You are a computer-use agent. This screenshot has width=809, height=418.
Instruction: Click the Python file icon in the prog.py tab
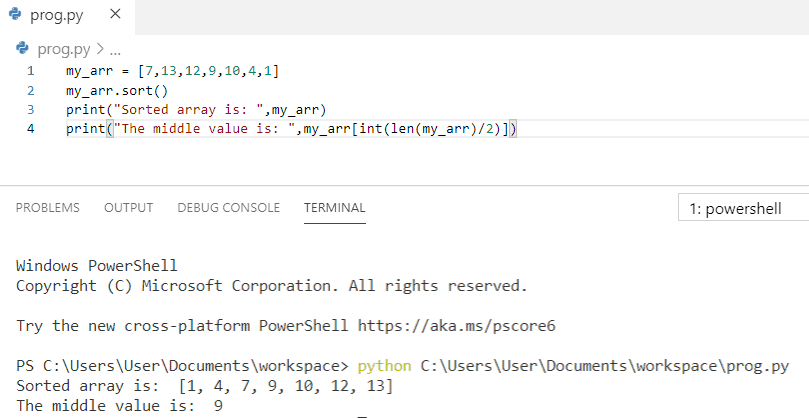[x=15, y=14]
